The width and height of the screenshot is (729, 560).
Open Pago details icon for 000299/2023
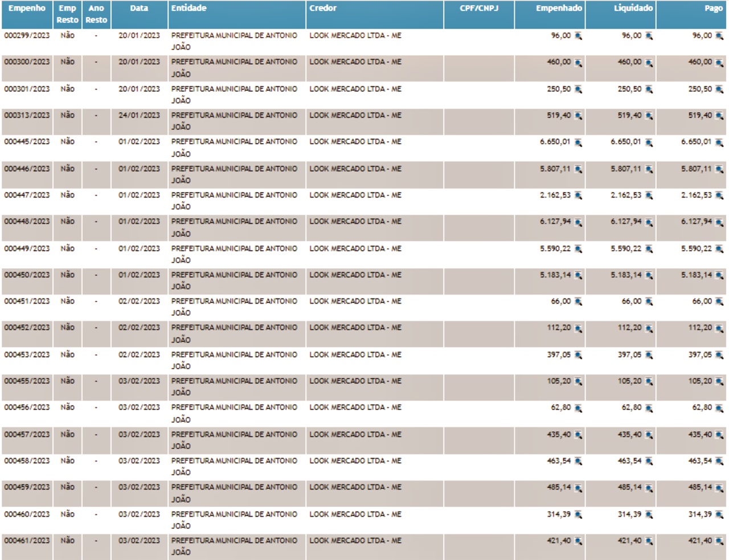point(719,36)
